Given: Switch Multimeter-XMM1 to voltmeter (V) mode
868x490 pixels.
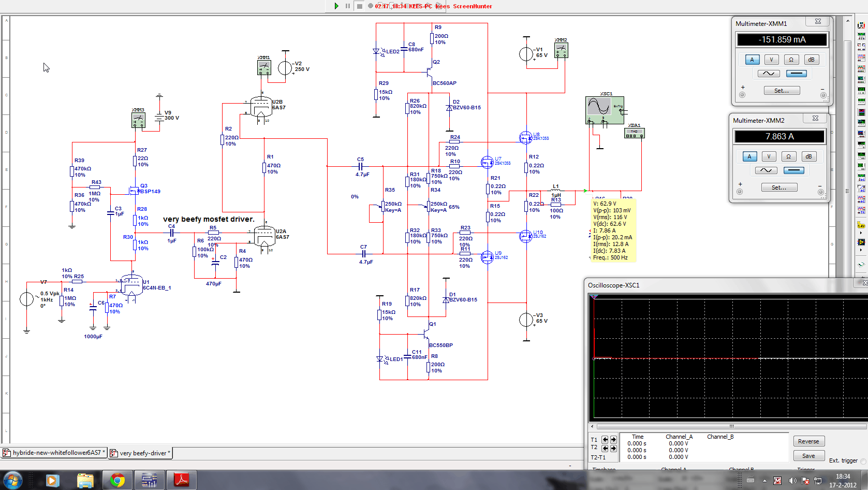Looking at the screenshot, I should pyautogui.click(x=771, y=60).
